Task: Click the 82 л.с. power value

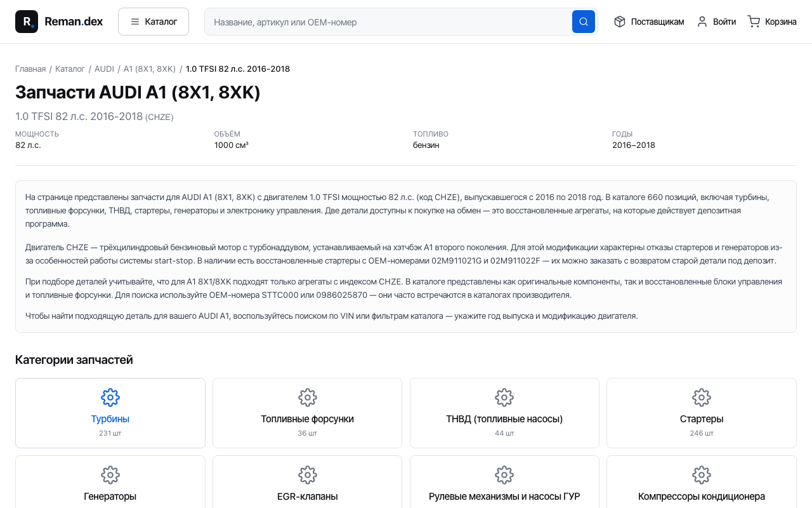Action: (x=28, y=145)
